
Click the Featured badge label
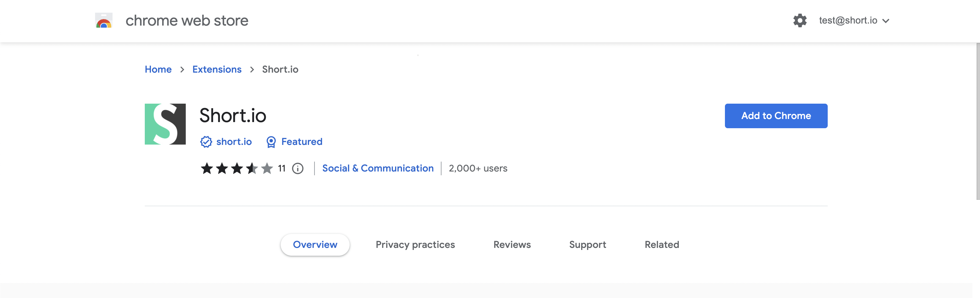coord(302,142)
